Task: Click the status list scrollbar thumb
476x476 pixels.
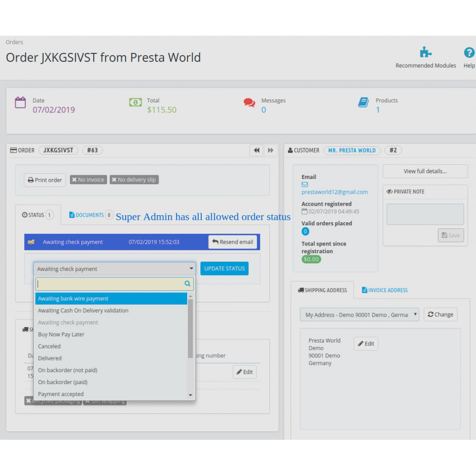Action: 190,328
